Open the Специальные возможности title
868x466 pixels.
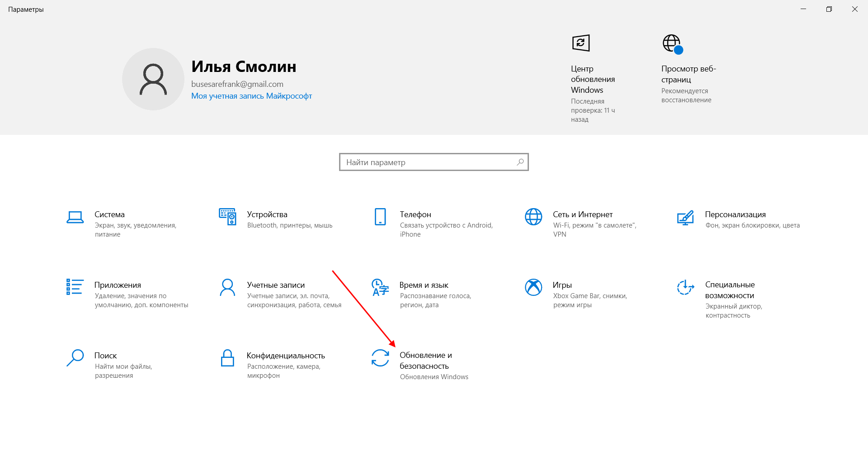[x=730, y=290]
